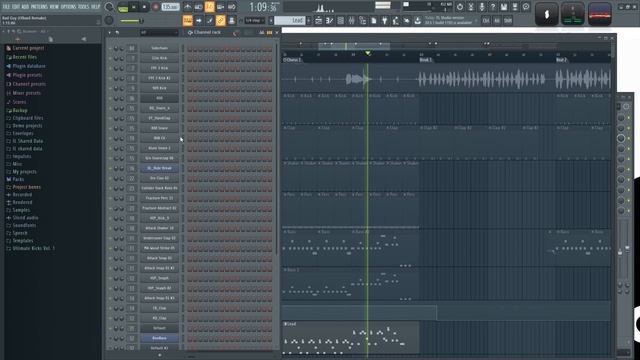The image size is (640, 360).
Task: Click the arrow icon in second toolbar row
Action: coord(198,20)
